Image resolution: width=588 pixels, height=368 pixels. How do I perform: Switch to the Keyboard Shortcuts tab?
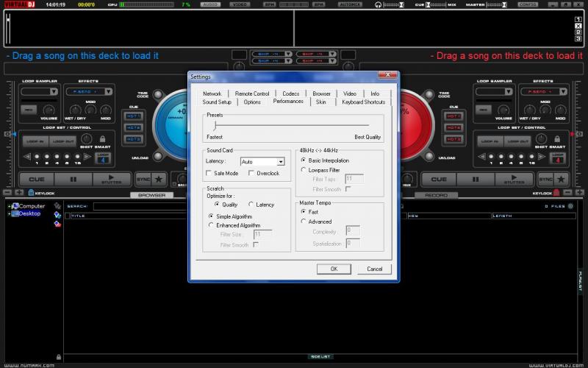point(363,102)
